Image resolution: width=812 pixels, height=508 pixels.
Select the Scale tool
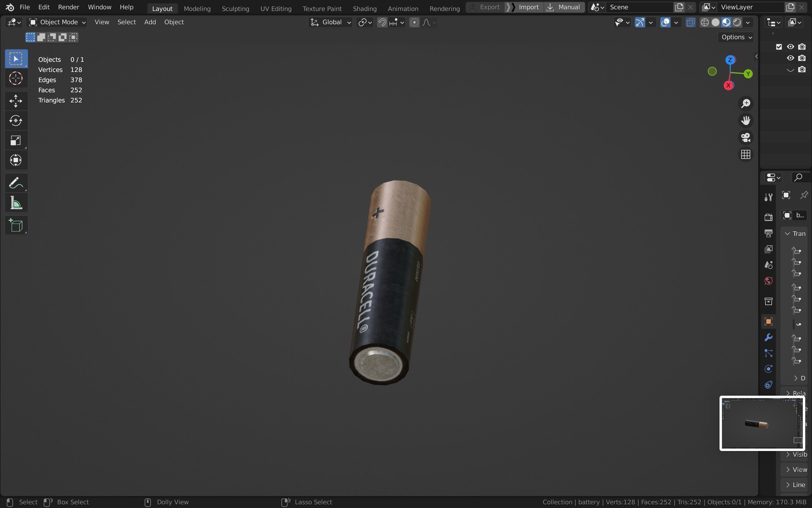16,141
